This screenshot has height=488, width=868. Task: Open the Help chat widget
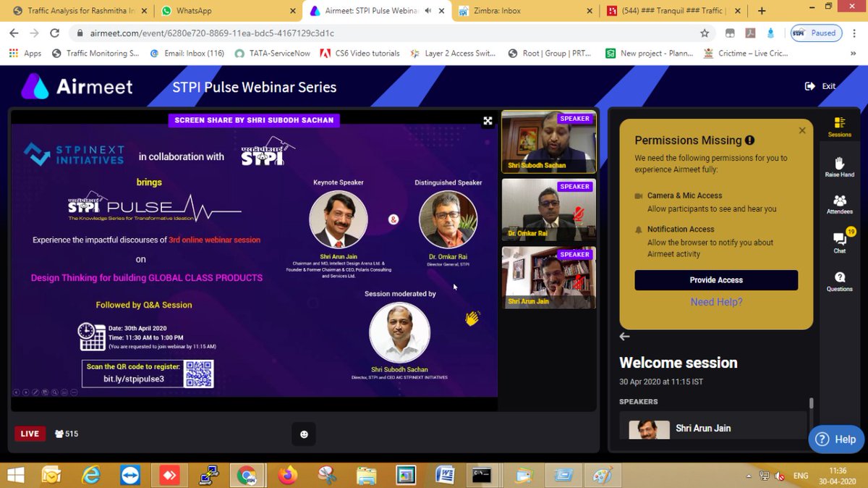pyautogui.click(x=836, y=439)
